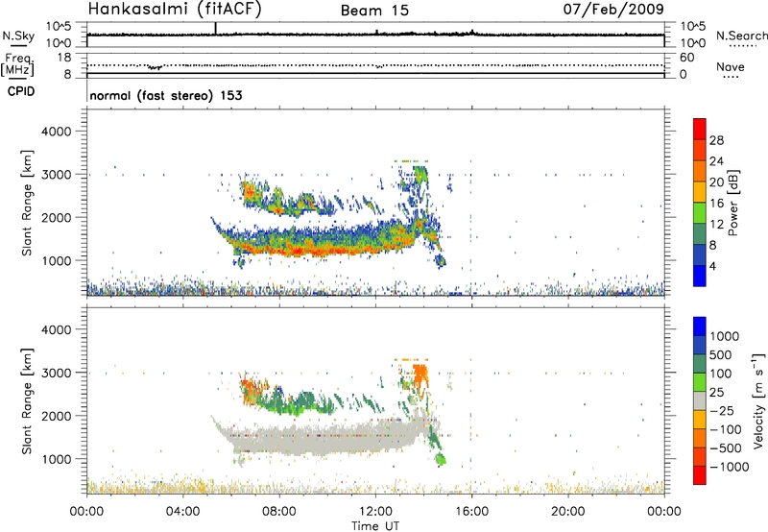
Task: Click the 18 tick on the frequency axis
Action: coord(64,58)
